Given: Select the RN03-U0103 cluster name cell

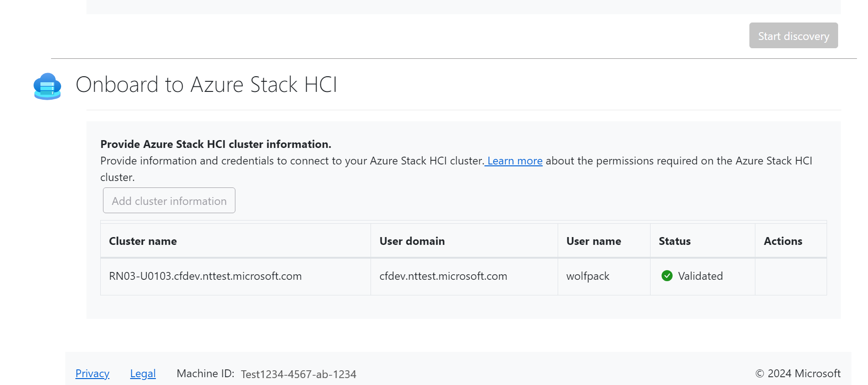Looking at the screenshot, I should pyautogui.click(x=205, y=276).
